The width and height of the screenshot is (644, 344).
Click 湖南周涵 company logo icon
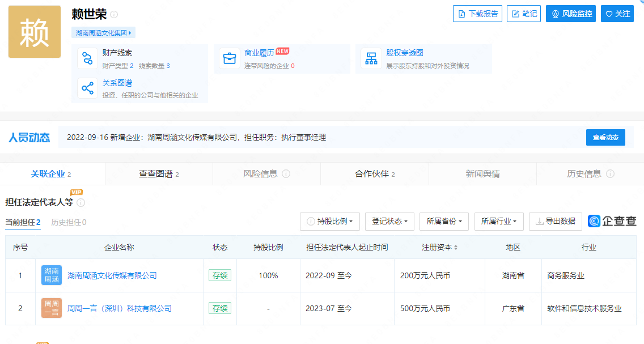click(52, 275)
